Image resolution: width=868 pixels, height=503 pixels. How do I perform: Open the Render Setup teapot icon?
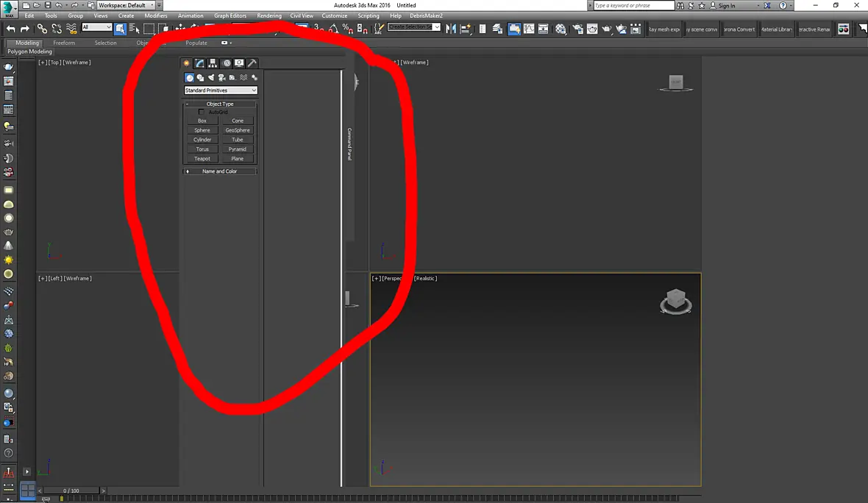tap(577, 29)
